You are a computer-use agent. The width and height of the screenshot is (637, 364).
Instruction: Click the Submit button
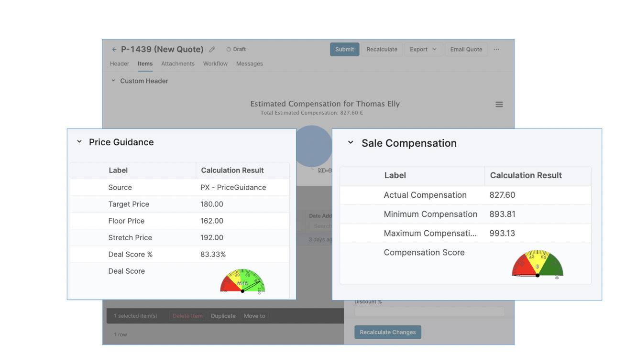pyautogui.click(x=344, y=49)
